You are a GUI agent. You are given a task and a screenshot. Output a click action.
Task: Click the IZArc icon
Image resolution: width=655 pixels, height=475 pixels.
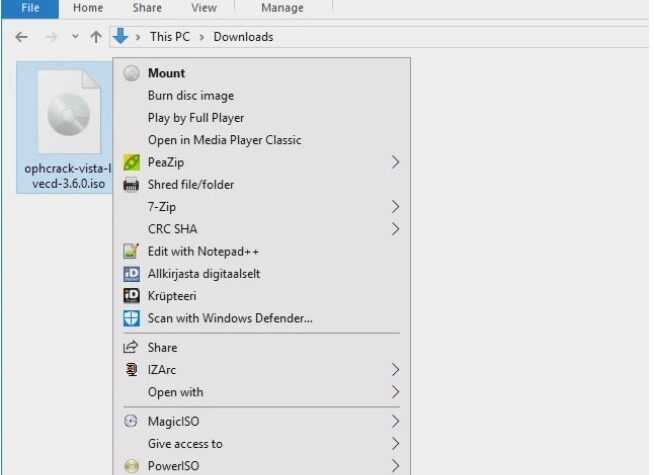[x=131, y=370]
